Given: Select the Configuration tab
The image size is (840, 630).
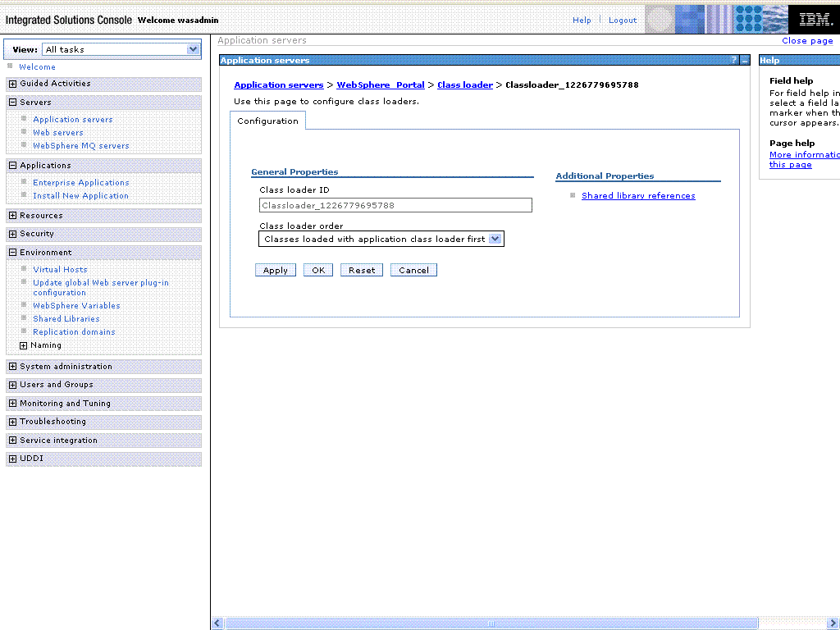Looking at the screenshot, I should 268,121.
